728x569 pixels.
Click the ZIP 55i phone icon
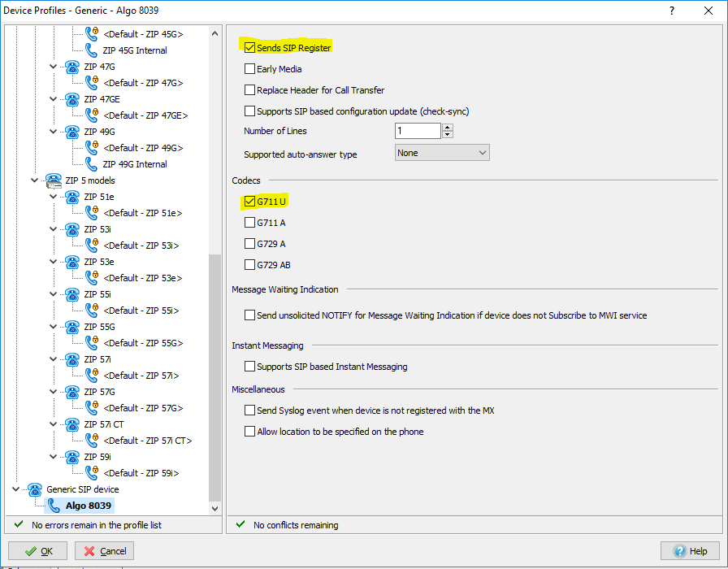[x=72, y=294]
